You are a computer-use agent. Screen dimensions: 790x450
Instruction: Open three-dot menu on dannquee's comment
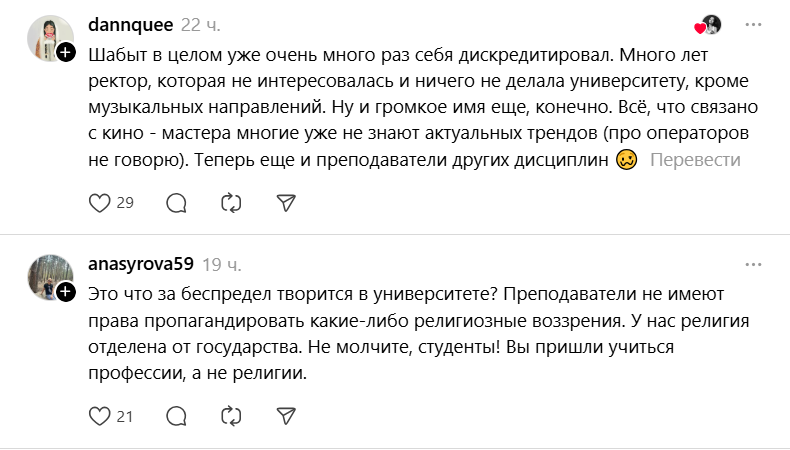[x=753, y=25]
